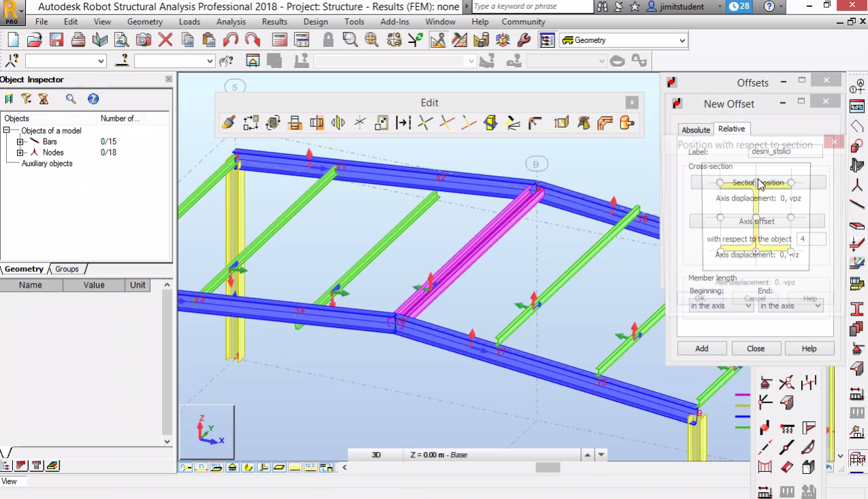Click the Extrude yellow box tool in Edit toolbar
Screen dimensions: 868x499
(491, 123)
